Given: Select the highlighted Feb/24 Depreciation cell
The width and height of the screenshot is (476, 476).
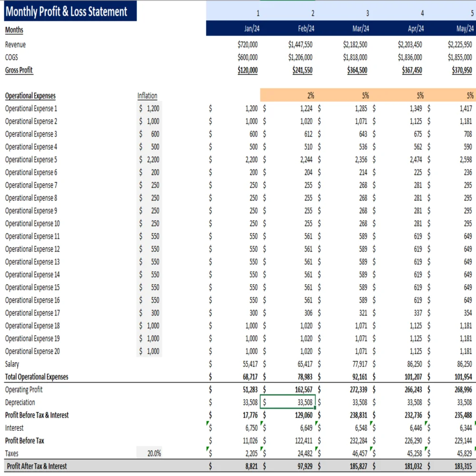Looking at the screenshot, I should pyautogui.click(x=288, y=403).
